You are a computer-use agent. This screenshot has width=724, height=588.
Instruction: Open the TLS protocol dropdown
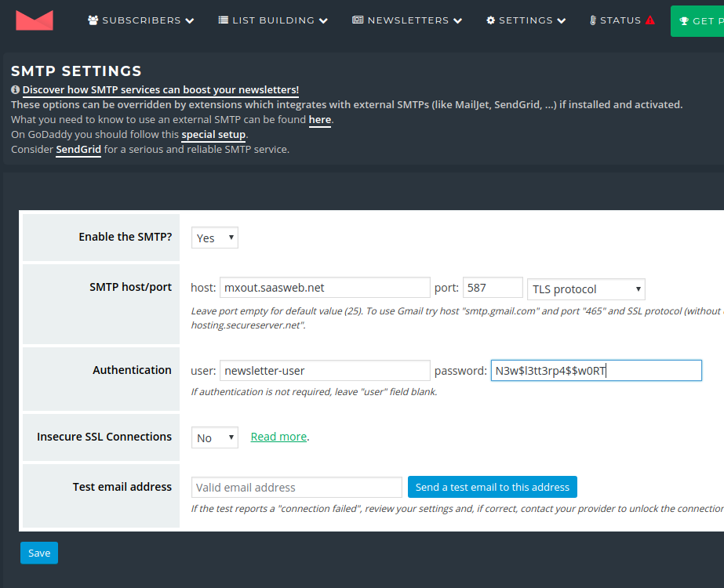click(x=586, y=289)
